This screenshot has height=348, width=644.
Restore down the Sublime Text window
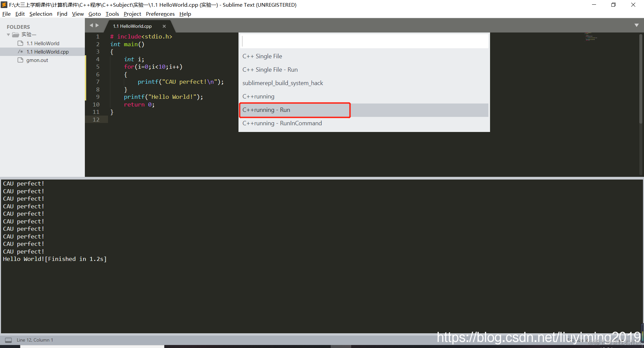[x=613, y=5]
